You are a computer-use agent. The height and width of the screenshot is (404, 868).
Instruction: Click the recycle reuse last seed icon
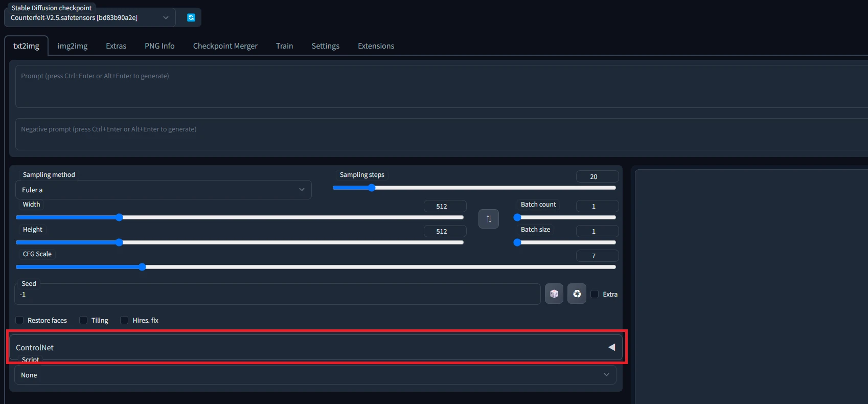[x=577, y=294]
